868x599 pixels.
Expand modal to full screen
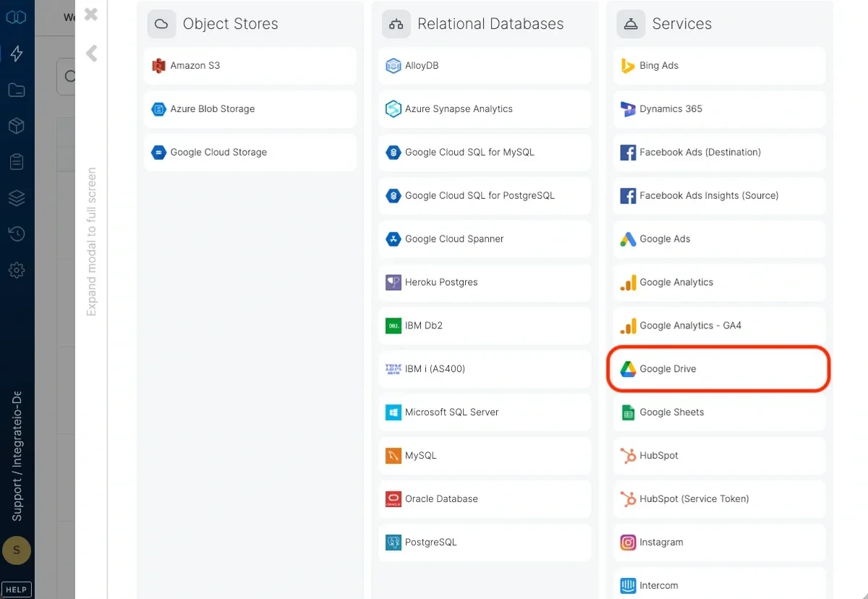[x=91, y=239]
